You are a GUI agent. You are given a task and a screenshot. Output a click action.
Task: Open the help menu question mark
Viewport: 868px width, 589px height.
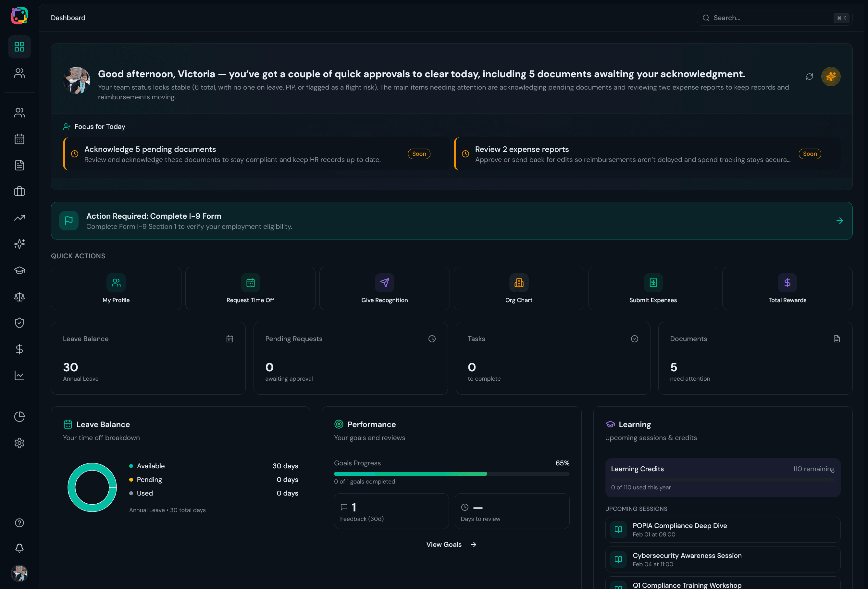19,522
